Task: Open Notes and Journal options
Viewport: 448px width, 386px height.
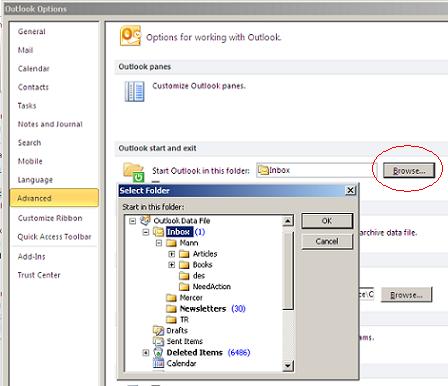Action: 50,124
